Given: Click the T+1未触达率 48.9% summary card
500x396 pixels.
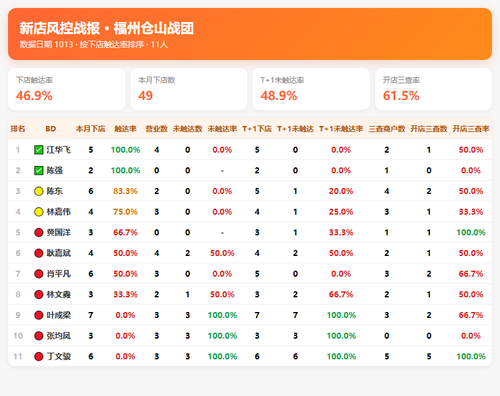Looking at the screenshot, I should click(311, 89).
